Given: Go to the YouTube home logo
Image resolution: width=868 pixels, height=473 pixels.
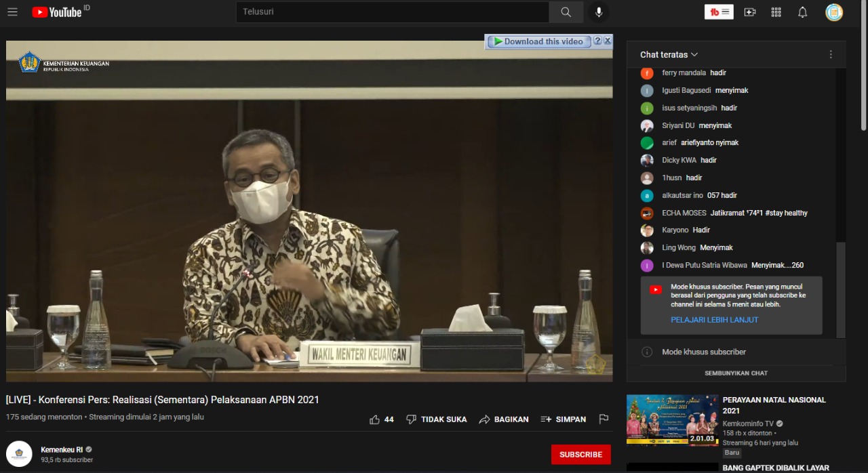Looking at the screenshot, I should point(57,12).
